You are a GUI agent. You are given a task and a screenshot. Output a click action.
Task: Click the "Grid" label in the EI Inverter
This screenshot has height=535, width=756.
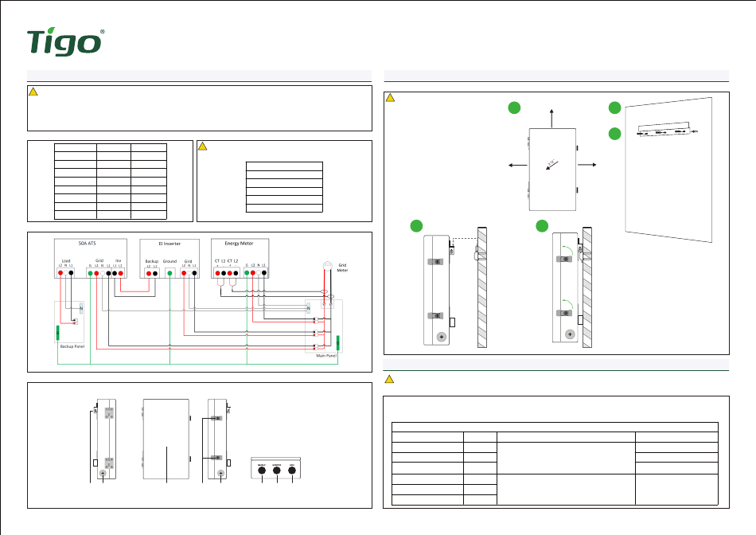pyautogui.click(x=188, y=261)
